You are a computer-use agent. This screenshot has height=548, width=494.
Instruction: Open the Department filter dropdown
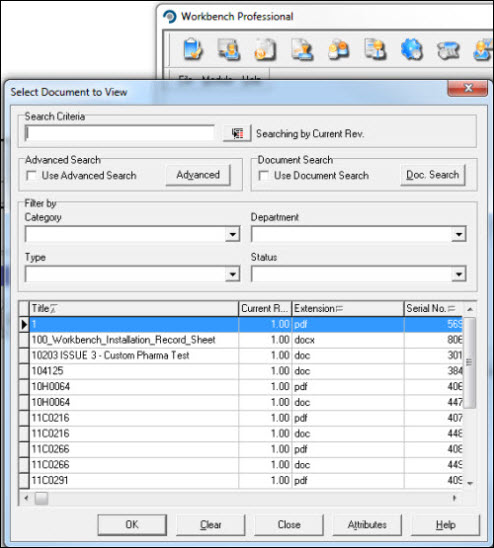click(x=458, y=234)
